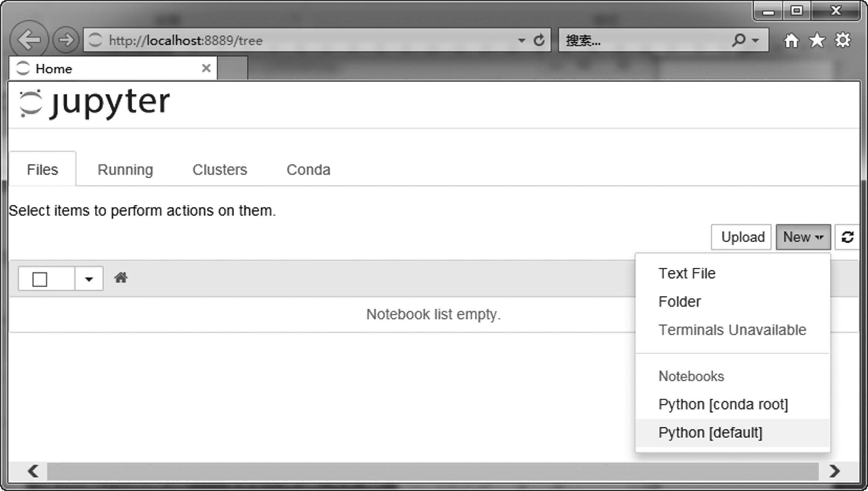Reload the page using address bar refresh icon
This screenshot has width=868, height=491.
539,40
